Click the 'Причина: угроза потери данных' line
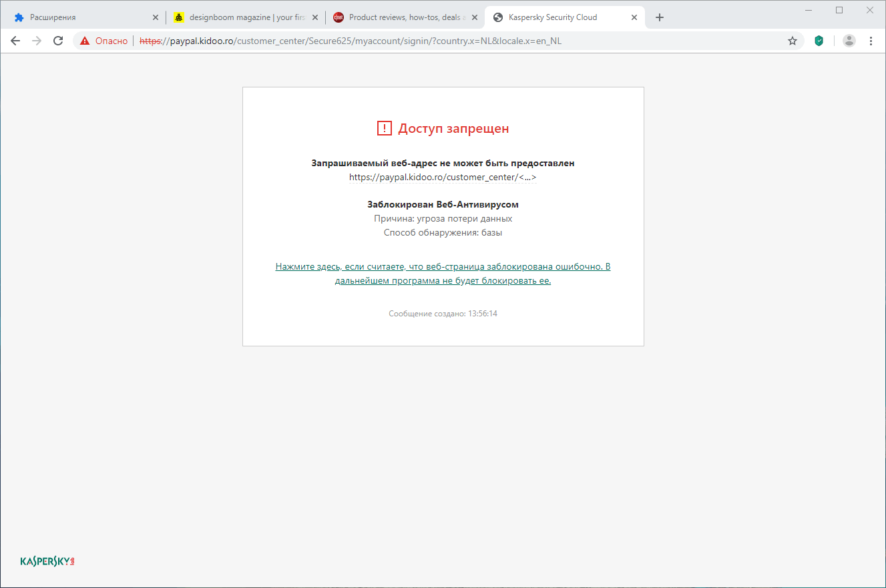The image size is (886, 588). tap(443, 218)
